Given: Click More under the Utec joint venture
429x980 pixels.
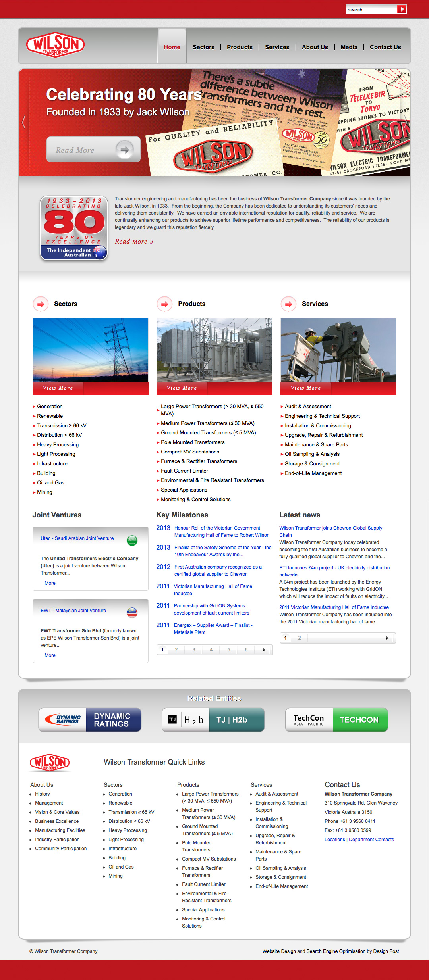Looking at the screenshot, I should (50, 583).
